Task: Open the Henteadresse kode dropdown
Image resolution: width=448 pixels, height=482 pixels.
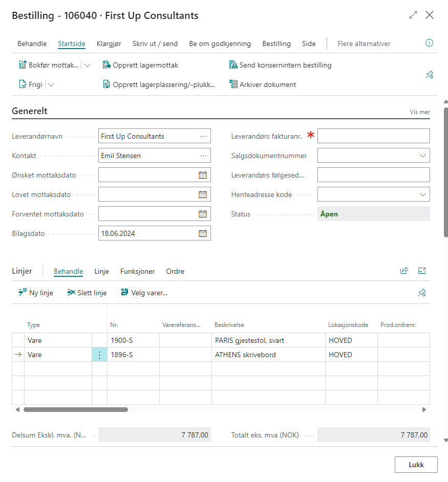Action: pos(423,194)
